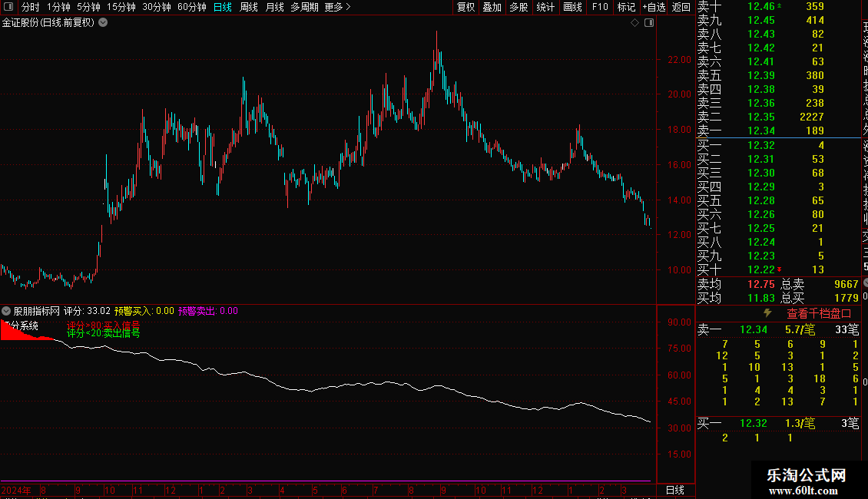Screen dimensions: 868x499
Task: Click the 日线 label at bottom right
Action: 674,490
